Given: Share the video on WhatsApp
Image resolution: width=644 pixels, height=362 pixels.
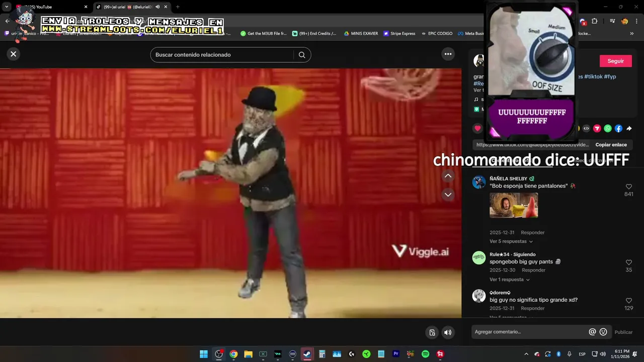Looking at the screenshot, I should [x=608, y=129].
